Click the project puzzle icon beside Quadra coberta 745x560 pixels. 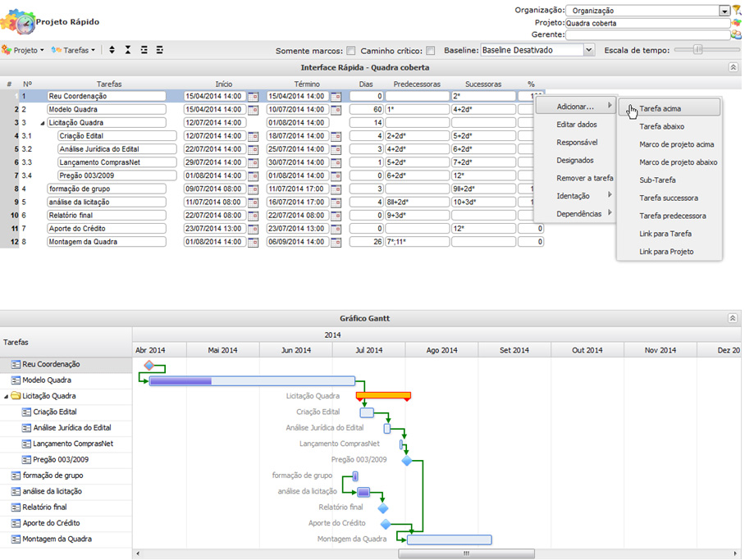coord(737,23)
